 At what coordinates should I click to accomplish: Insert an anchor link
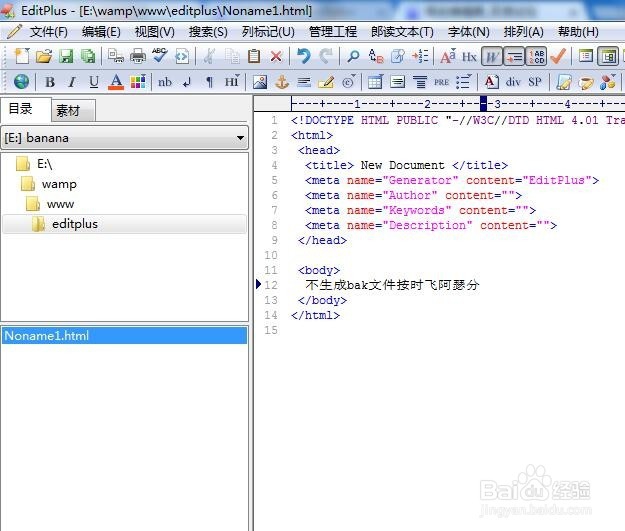coord(282,82)
